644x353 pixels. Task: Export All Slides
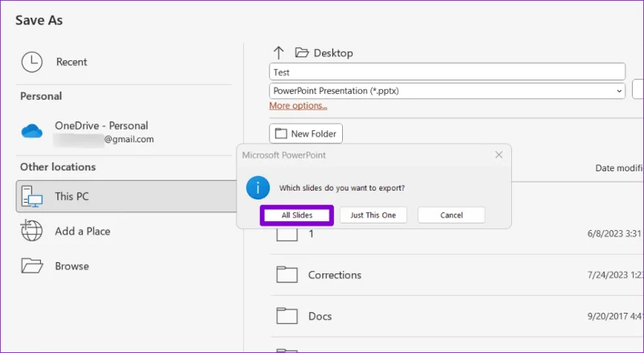pos(297,215)
